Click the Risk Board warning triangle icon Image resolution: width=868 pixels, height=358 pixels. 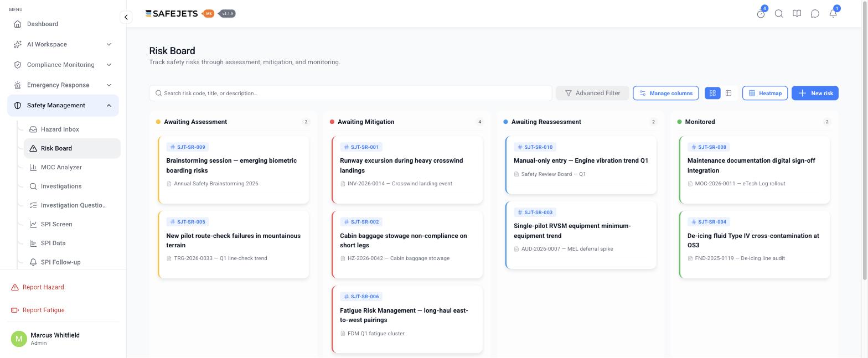tap(33, 148)
